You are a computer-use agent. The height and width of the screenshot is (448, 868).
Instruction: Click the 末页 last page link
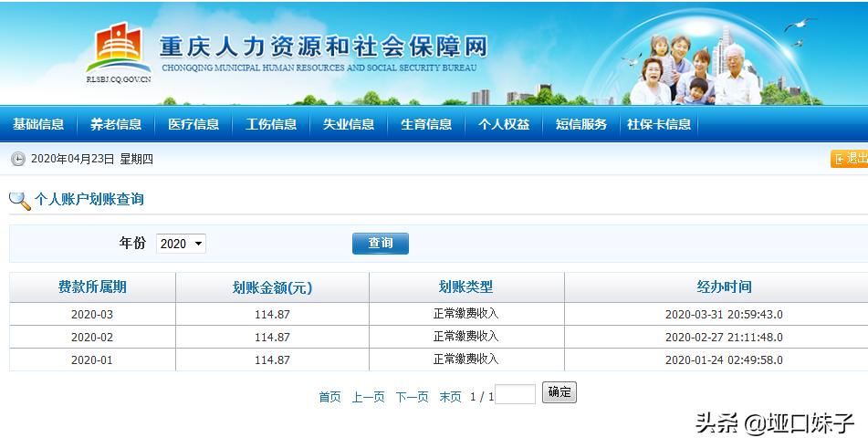(450, 397)
